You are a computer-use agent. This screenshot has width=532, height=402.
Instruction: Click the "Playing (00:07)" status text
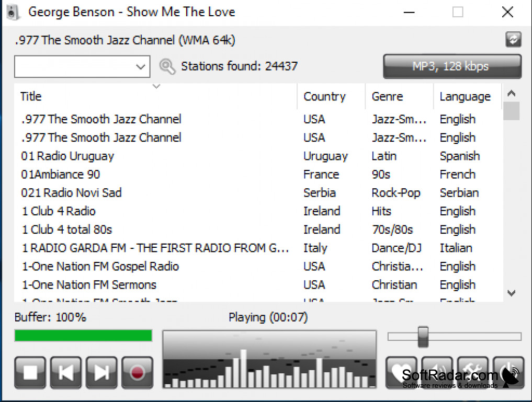tap(268, 317)
